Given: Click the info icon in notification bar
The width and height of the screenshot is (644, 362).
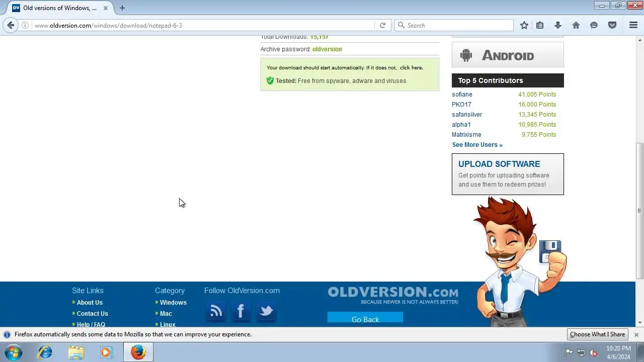Looking at the screenshot, I should pos(7,334).
